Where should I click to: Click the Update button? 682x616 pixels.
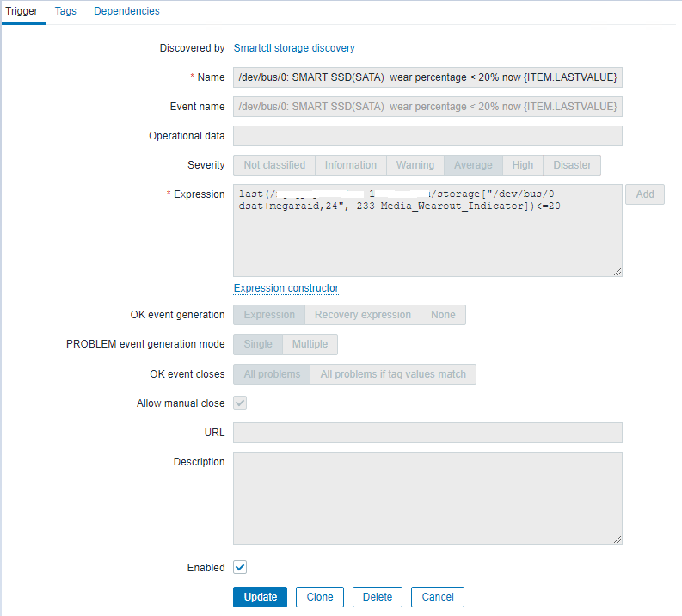click(x=260, y=597)
